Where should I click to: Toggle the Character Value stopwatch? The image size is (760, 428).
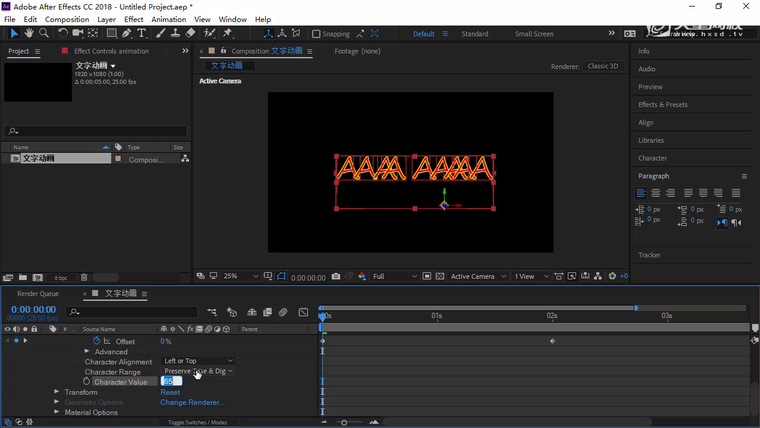(87, 382)
